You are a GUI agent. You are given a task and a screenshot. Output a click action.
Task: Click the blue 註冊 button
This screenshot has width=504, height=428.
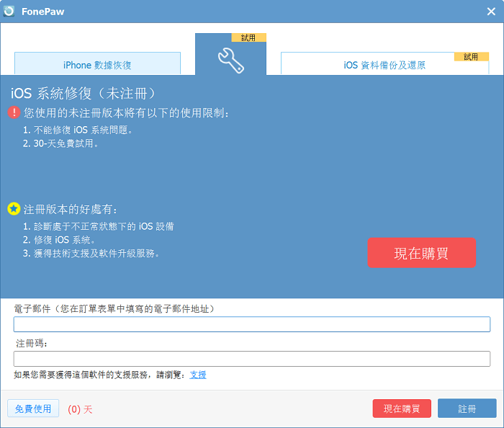(467, 409)
